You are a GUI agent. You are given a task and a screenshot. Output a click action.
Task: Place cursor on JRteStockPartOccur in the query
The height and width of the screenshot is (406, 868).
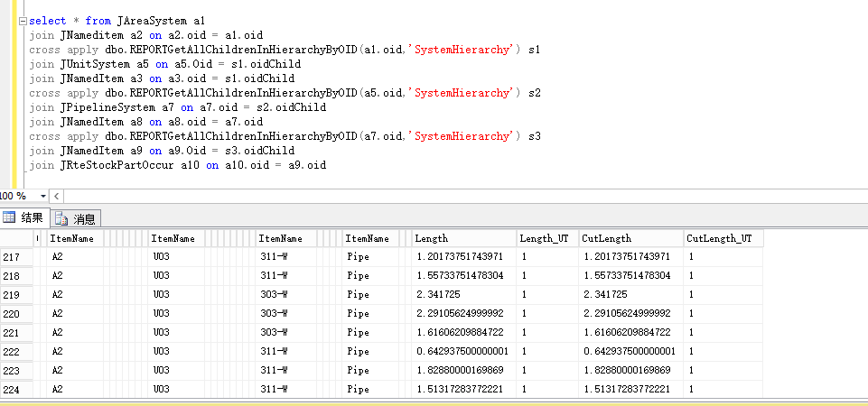[117, 165]
